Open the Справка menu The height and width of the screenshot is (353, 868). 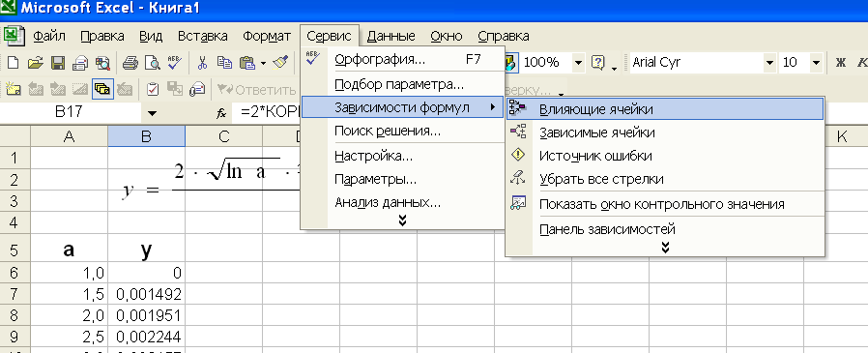pyautogui.click(x=504, y=37)
